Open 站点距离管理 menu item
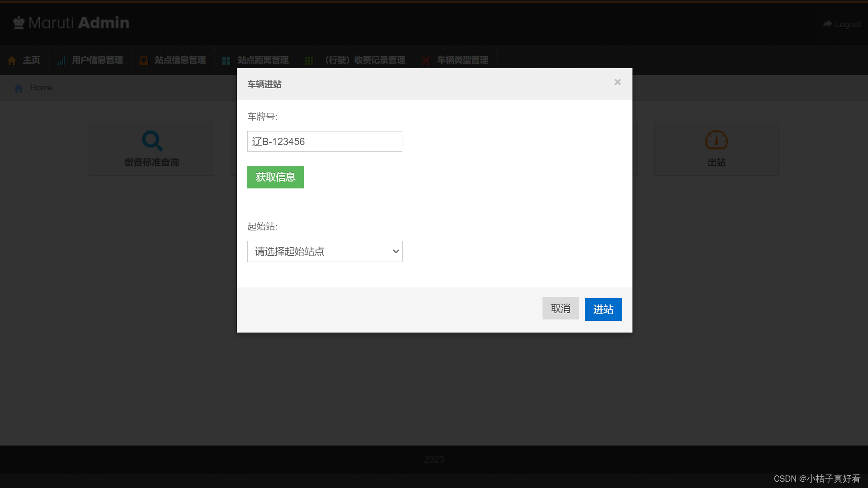The height and width of the screenshot is (488, 868). click(255, 60)
